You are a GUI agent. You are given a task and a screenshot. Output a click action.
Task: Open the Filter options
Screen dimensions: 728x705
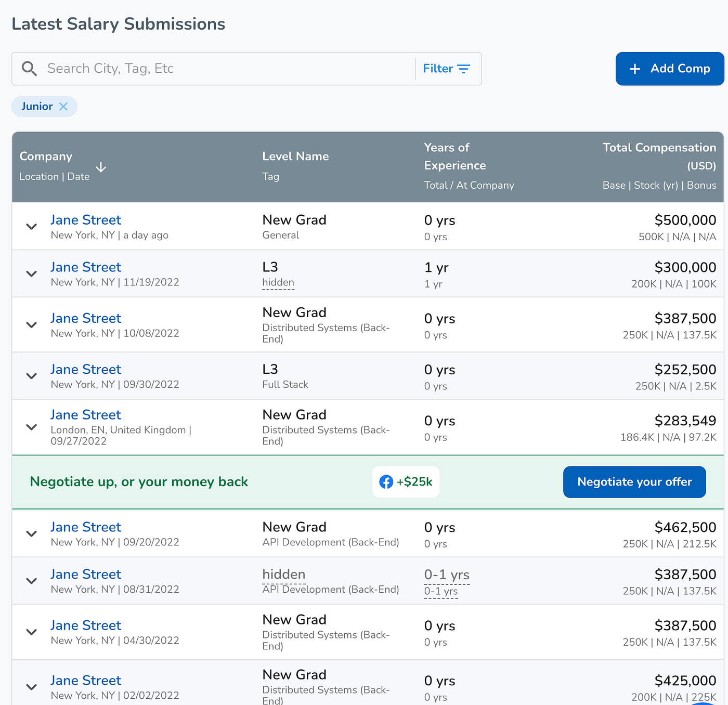447,69
